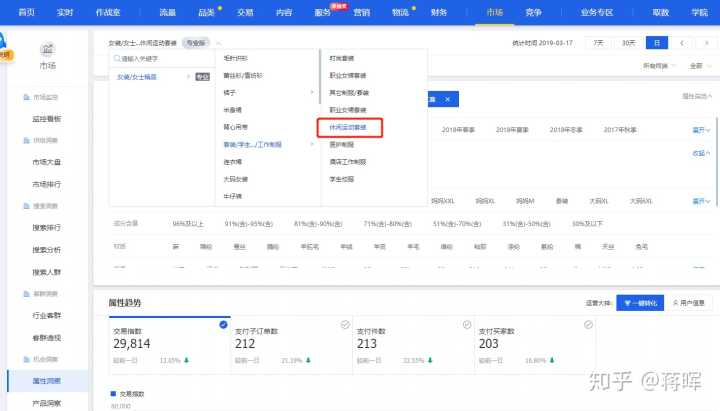720x411 pixels.
Task: Enable the 支付子订单数 metric checkbox
Action: 344,324
